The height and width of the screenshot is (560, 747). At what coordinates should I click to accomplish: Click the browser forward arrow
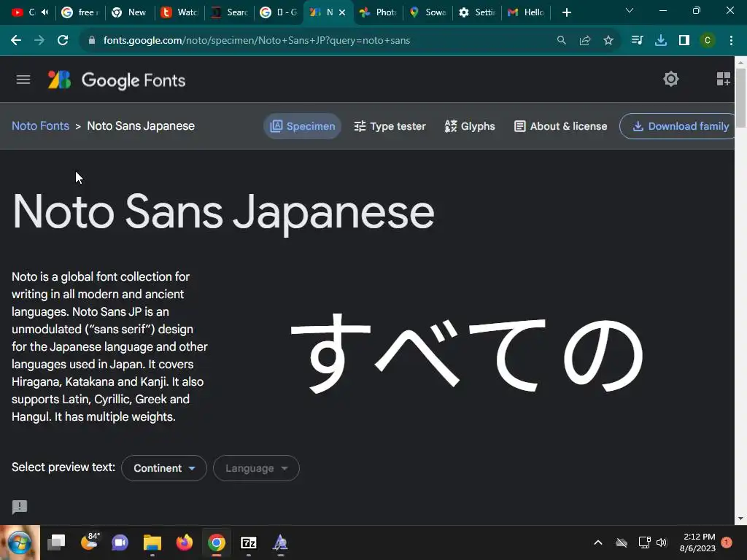[39, 41]
